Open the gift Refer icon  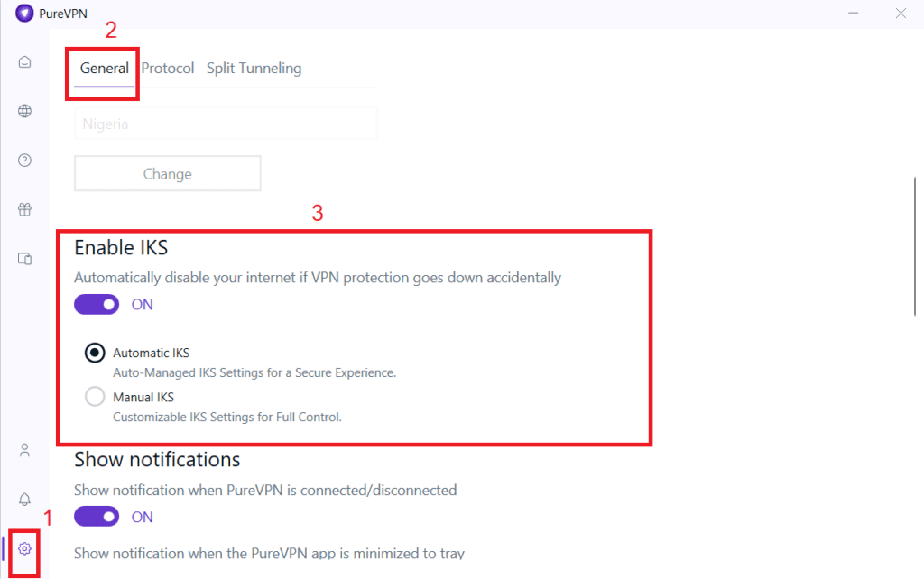click(x=24, y=209)
